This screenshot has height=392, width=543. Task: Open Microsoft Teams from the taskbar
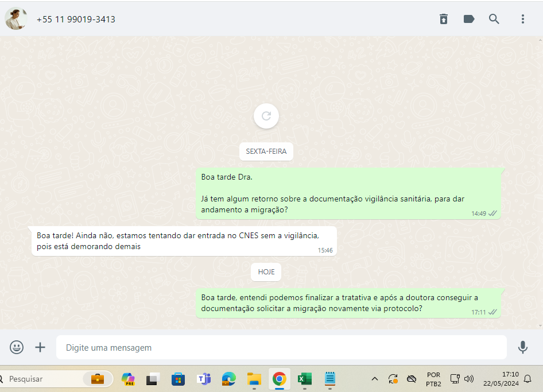click(x=204, y=379)
